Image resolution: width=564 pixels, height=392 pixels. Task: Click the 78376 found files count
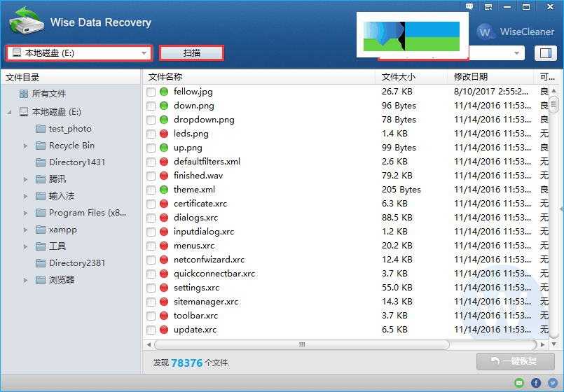click(186, 363)
